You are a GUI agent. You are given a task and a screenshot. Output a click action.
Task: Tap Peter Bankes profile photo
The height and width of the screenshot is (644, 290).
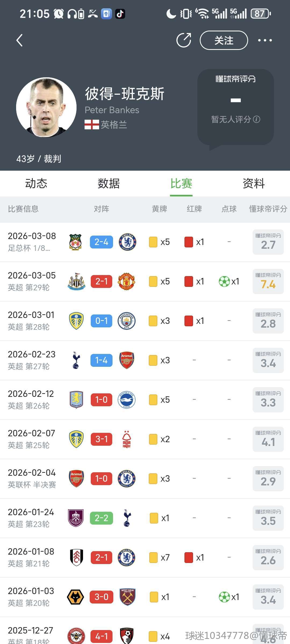point(46,107)
